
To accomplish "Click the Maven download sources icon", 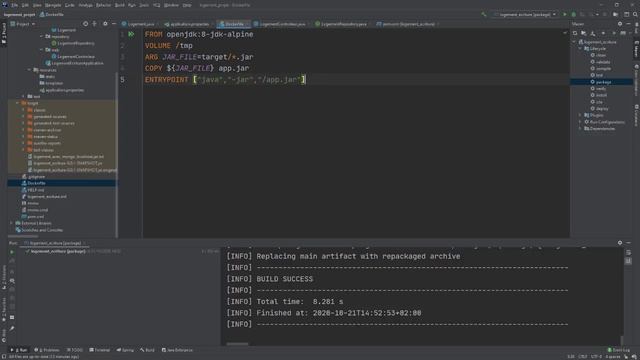I will [x=593, y=33].
